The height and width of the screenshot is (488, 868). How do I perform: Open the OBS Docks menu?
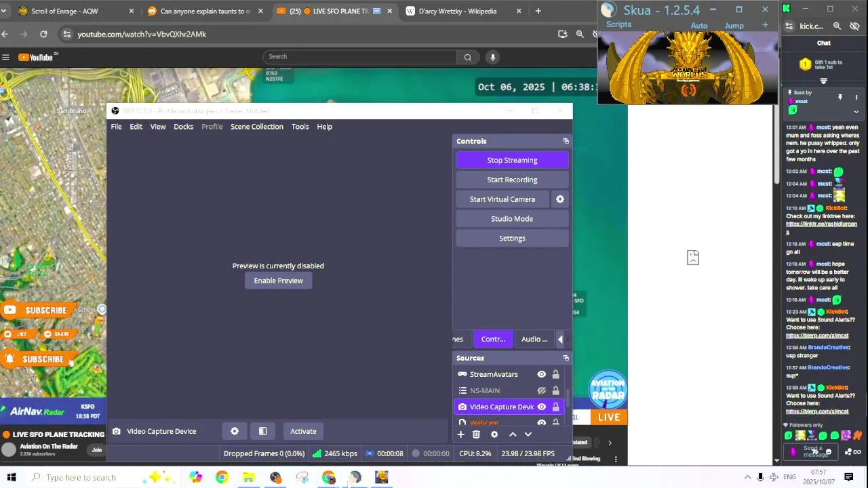coord(184,127)
